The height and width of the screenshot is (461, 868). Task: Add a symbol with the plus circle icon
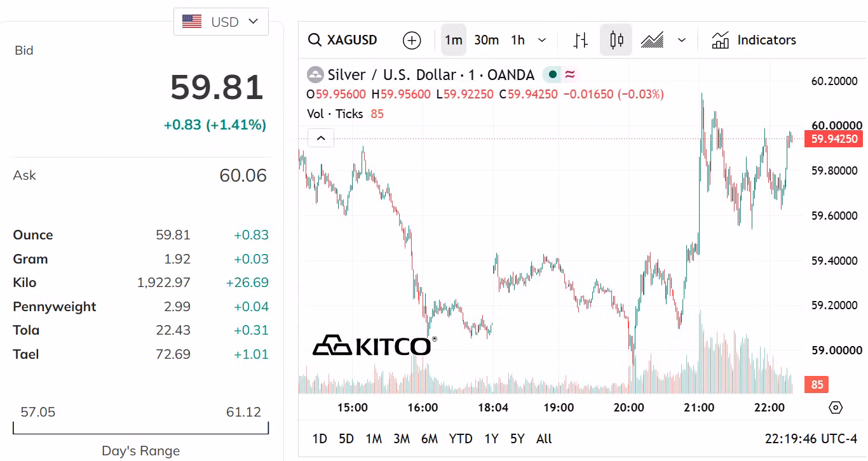point(412,40)
